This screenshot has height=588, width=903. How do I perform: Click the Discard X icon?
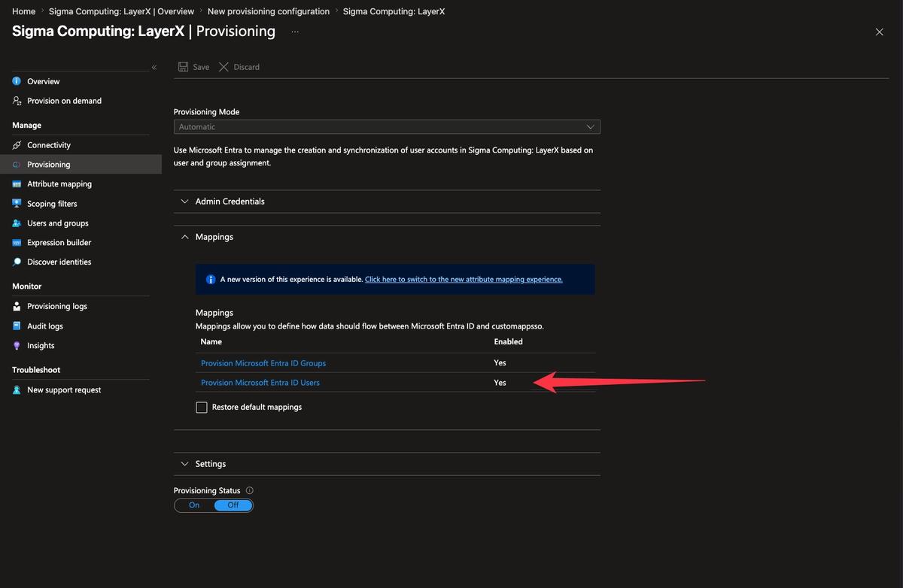coord(223,67)
